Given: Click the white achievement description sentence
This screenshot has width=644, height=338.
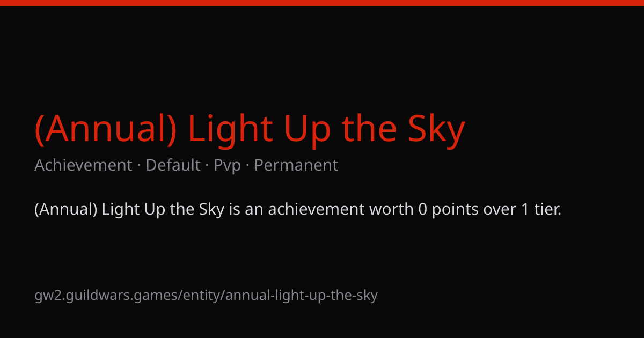Looking at the screenshot, I should click(x=298, y=209).
